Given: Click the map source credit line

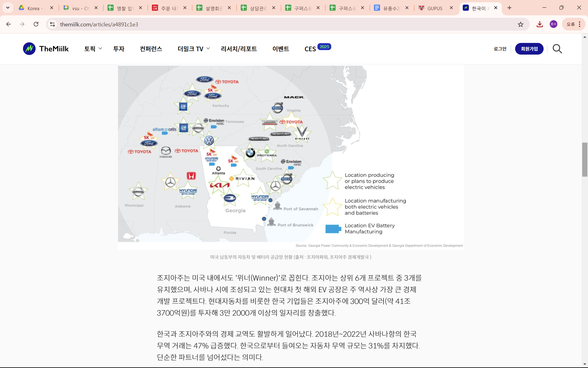Looking at the screenshot, I should point(379,246).
